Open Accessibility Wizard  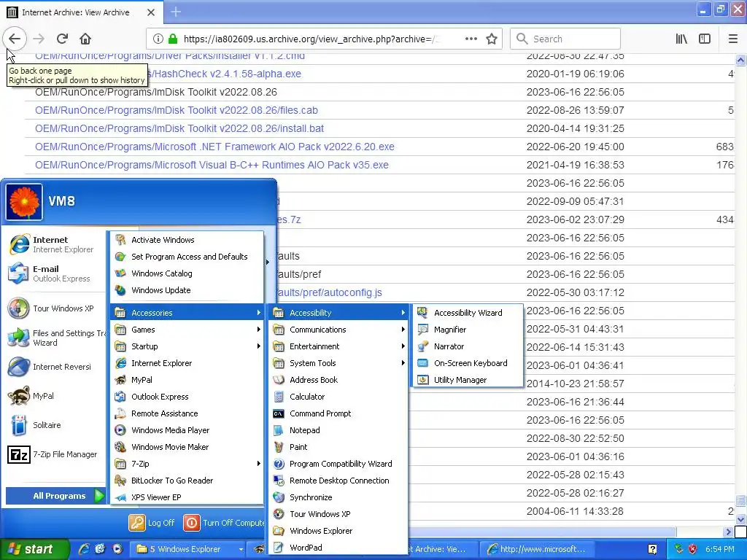468,313
